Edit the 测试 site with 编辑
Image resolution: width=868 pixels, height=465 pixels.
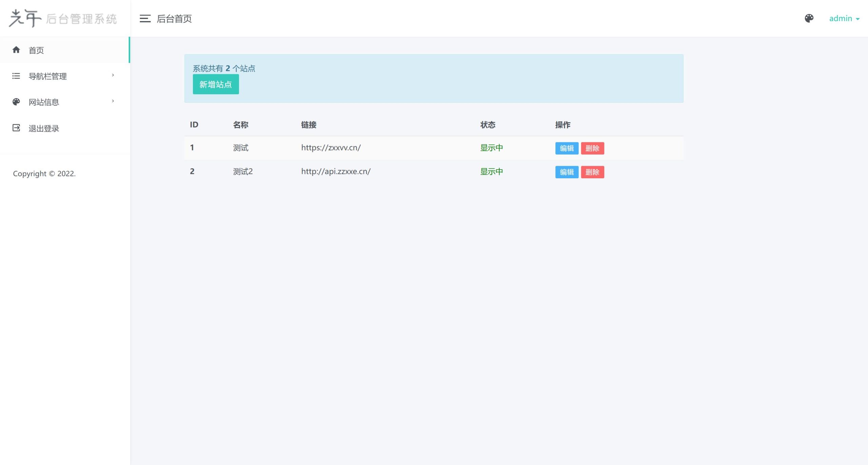[567, 148]
